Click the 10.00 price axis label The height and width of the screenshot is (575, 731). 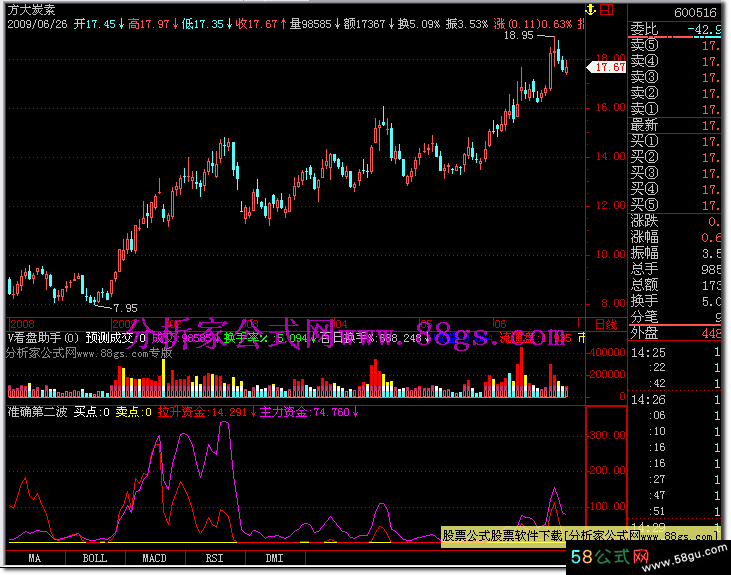(x=611, y=255)
